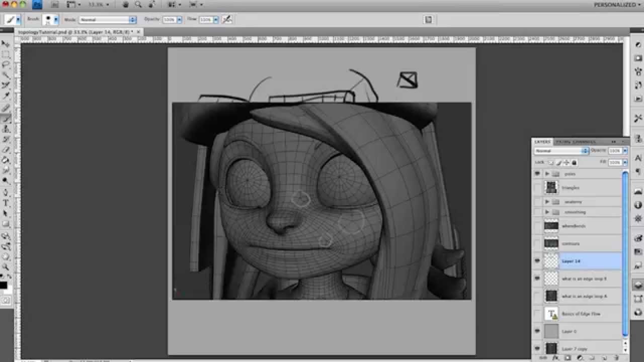
Task: Close the topologyTutorial.psd document tab
Action: click(138, 32)
